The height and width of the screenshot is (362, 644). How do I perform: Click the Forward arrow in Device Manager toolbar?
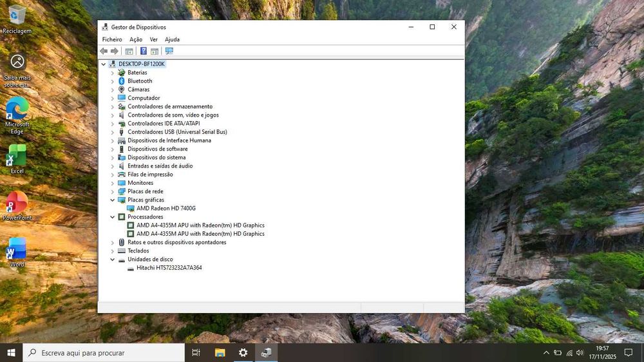pyautogui.click(x=115, y=51)
